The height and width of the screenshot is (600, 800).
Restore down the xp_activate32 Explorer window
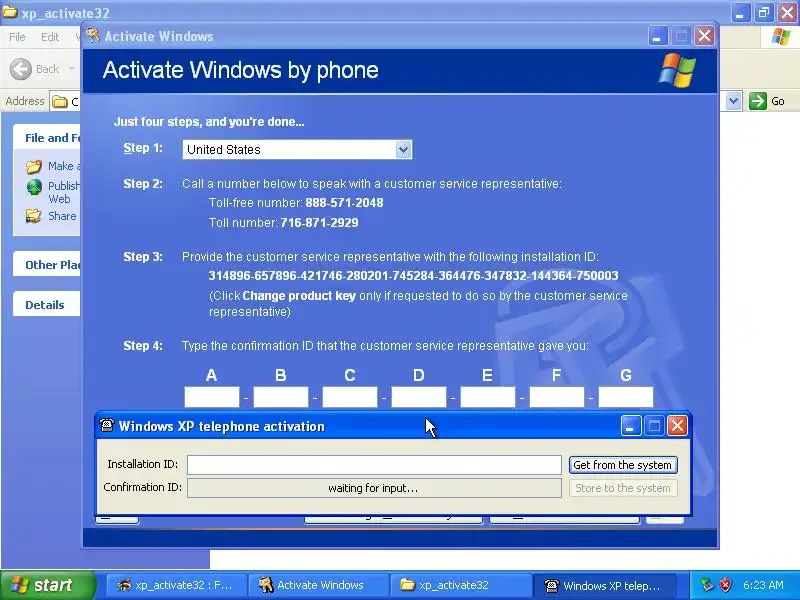764,12
